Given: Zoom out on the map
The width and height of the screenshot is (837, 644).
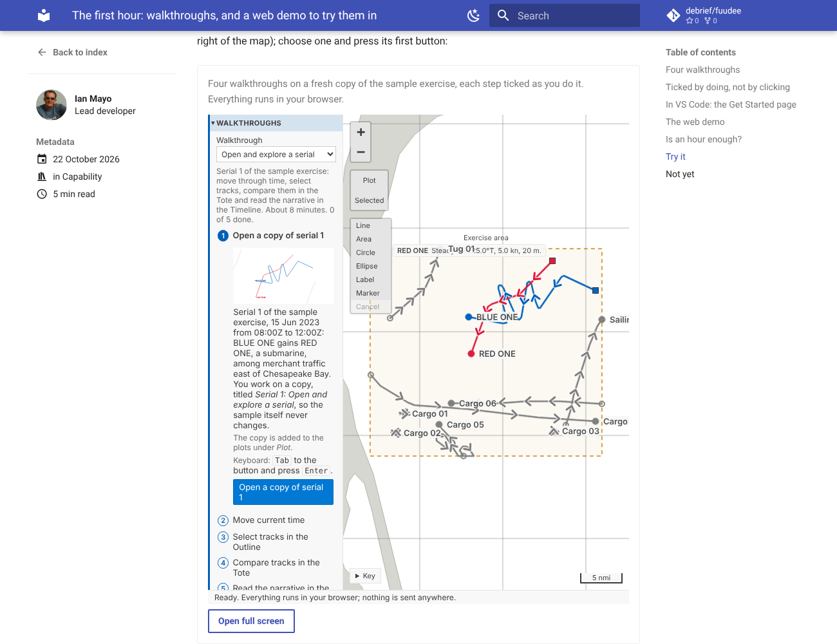Looking at the screenshot, I should tap(361, 153).
